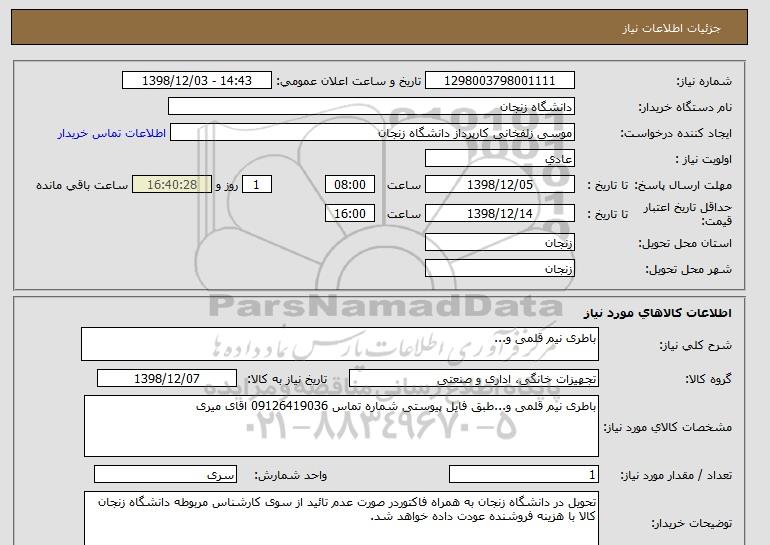This screenshot has width=770, height=545.
Task: Click label نام دستگاه خریدار
Action: click(x=685, y=107)
